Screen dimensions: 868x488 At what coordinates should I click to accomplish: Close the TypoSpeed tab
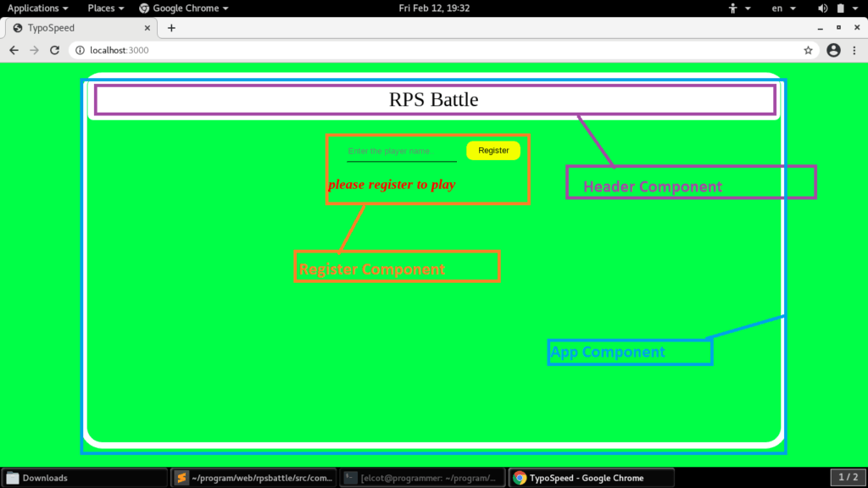pos(147,28)
